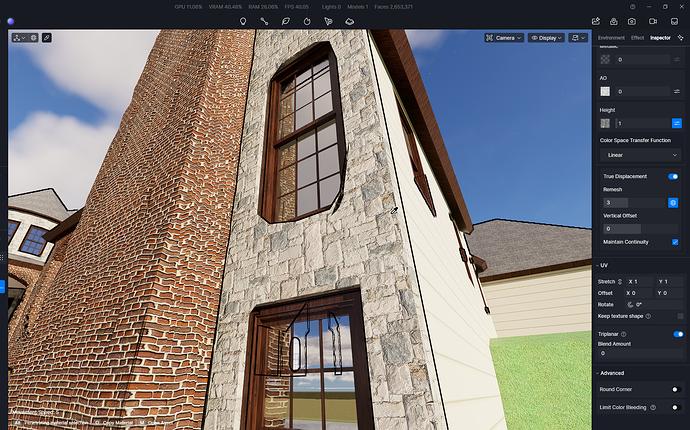This screenshot has height=430, width=690.
Task: Click the Height texture settings icon
Action: pos(677,123)
